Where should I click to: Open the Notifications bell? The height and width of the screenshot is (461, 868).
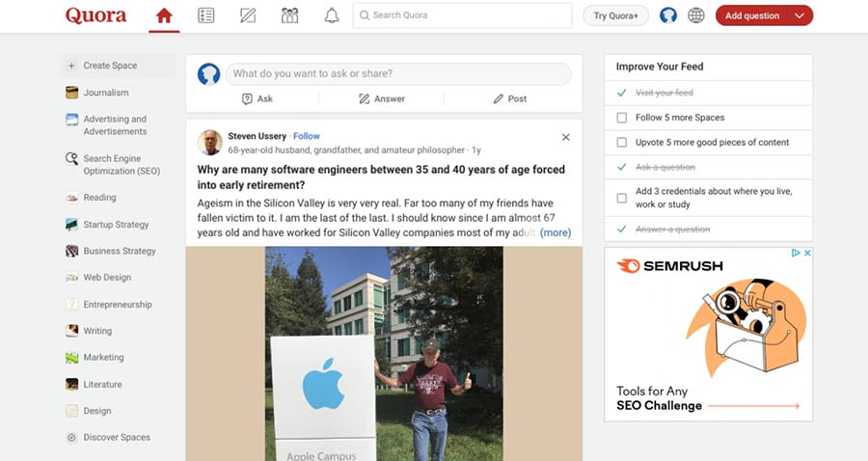pos(332,15)
